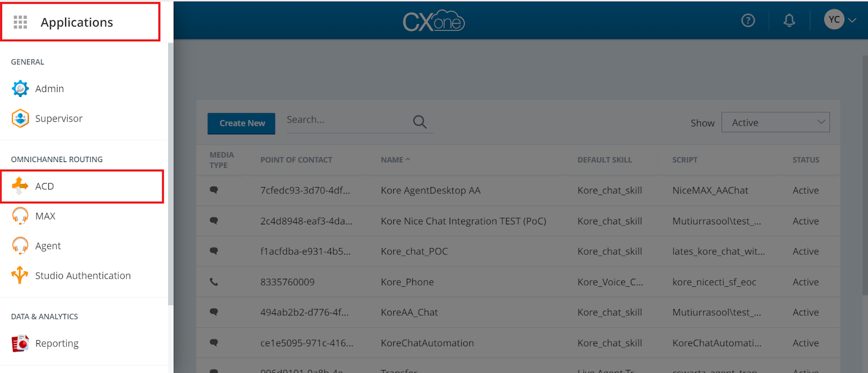Select ACD in Omnichannel Routing menu
The image size is (868, 373).
pos(44,186)
